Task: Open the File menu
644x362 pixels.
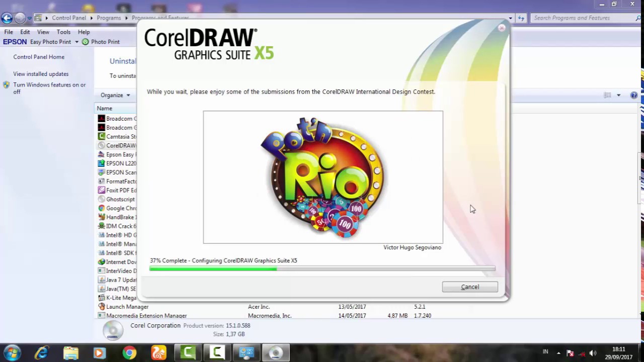Action: point(9,32)
